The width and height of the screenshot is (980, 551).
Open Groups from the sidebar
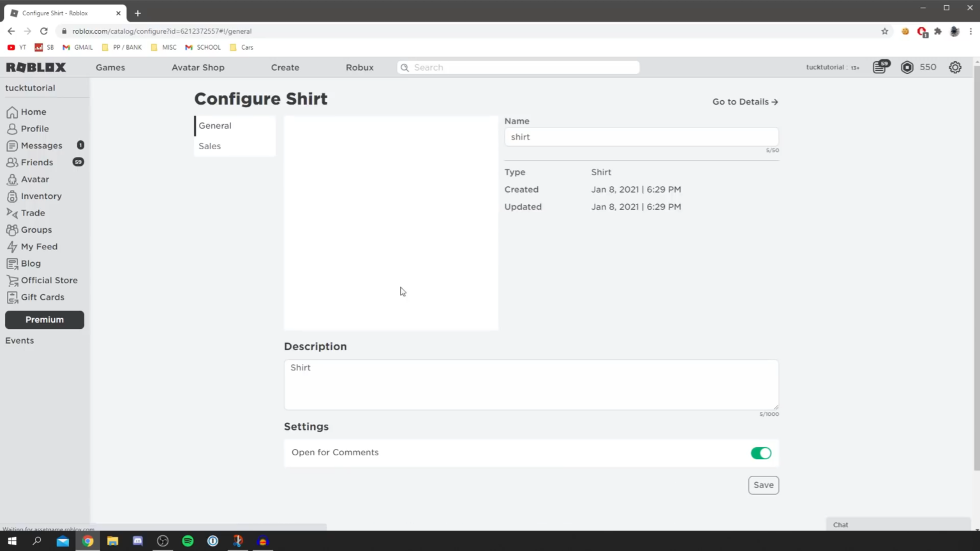pos(36,230)
